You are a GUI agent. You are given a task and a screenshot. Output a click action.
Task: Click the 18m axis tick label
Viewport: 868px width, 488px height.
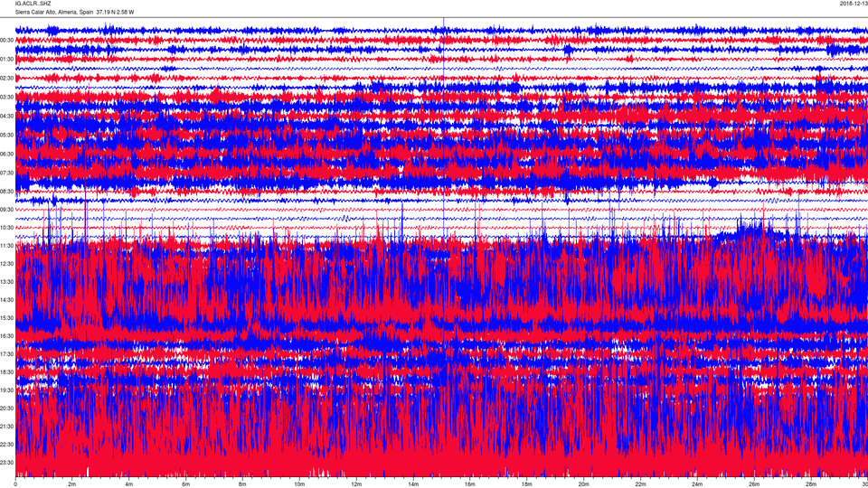coord(527,484)
